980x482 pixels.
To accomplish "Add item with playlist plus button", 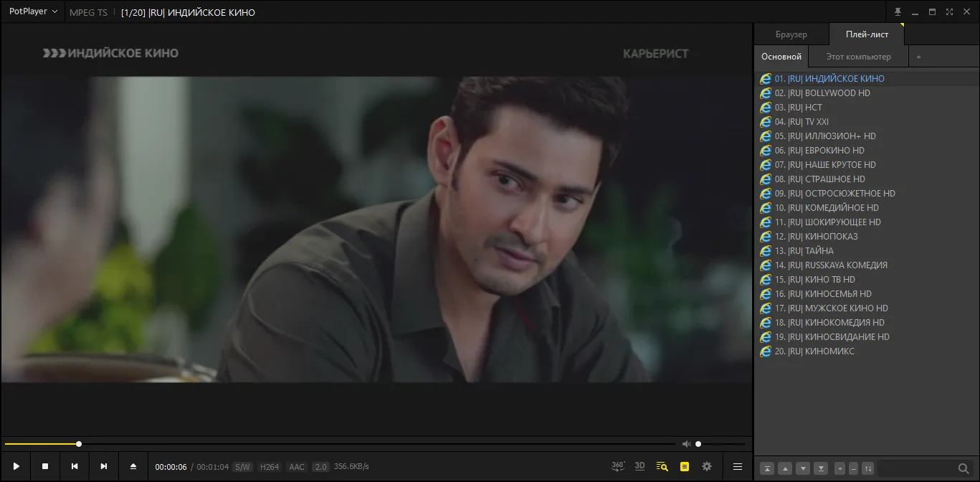I will pos(840,468).
